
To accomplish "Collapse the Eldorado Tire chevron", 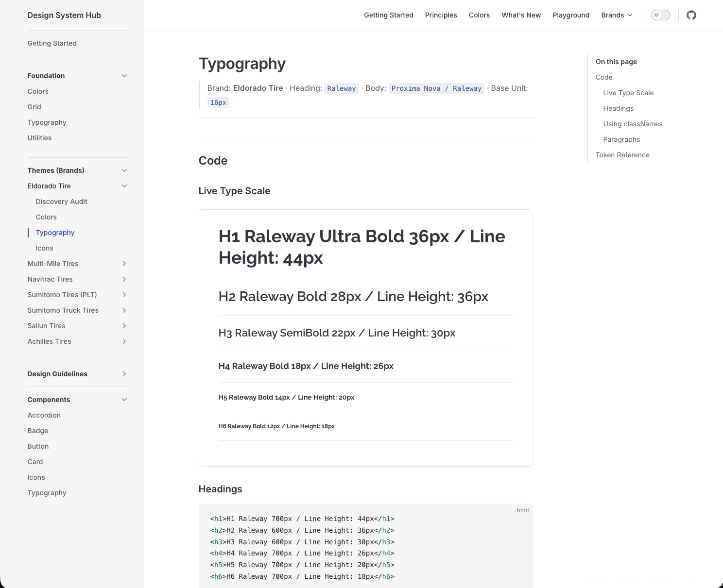I will pos(124,186).
